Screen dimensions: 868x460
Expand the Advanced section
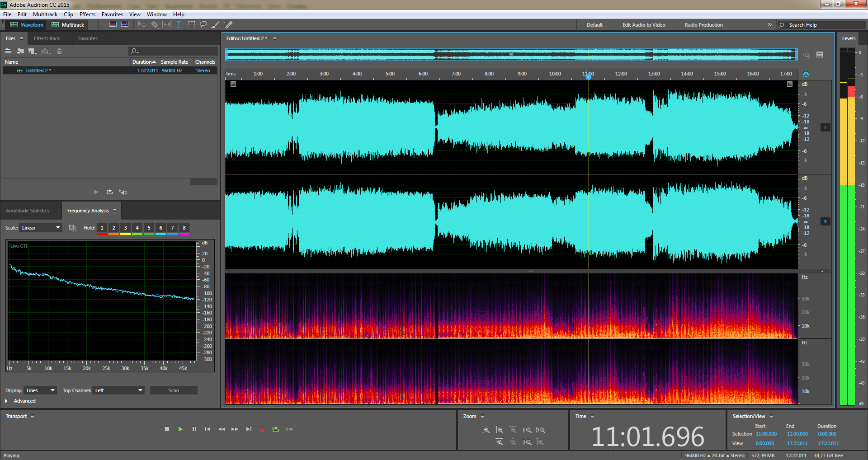click(x=6, y=401)
